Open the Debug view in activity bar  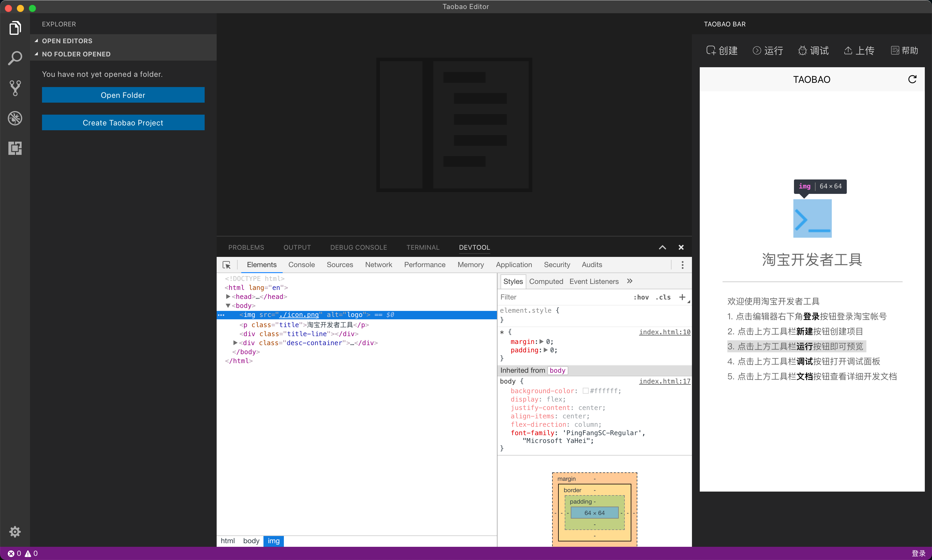15,118
